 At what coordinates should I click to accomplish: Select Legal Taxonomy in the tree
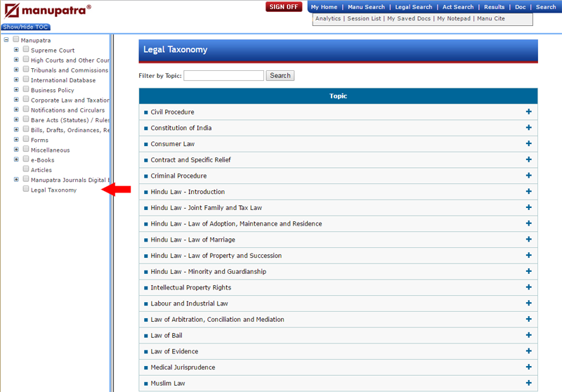pyautogui.click(x=54, y=190)
